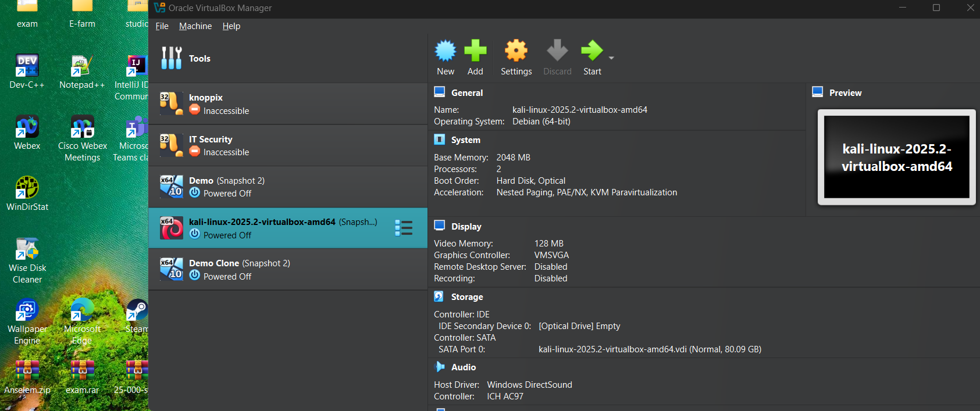Open the Machine menu

(x=195, y=26)
